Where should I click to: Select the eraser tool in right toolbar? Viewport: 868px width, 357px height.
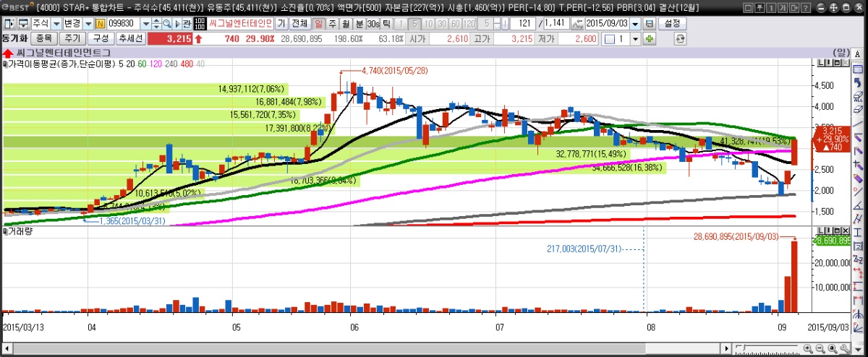858,110
